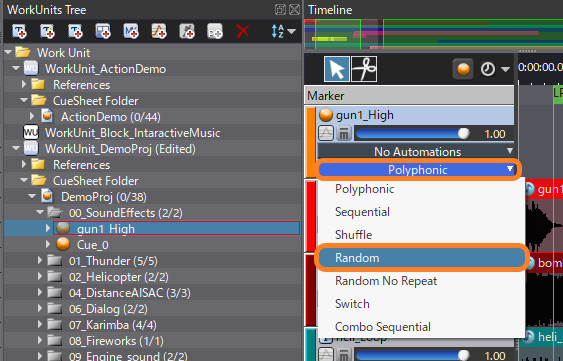Viewport: 563px width, 361px height.
Task: Collapse the root Work Unit folder
Action: coord(8,52)
